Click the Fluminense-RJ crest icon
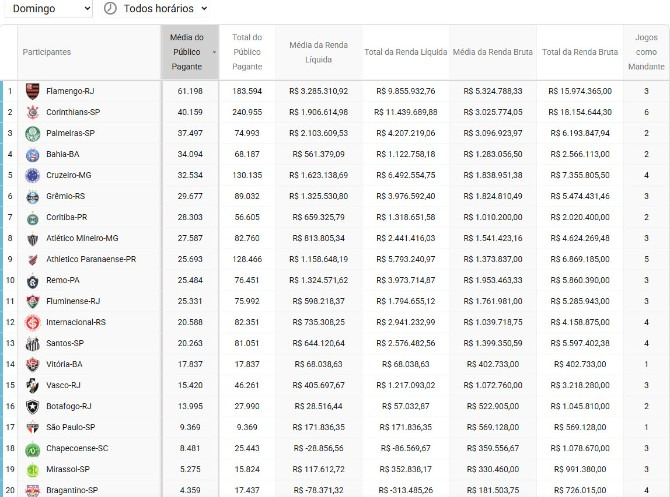 (x=32, y=302)
